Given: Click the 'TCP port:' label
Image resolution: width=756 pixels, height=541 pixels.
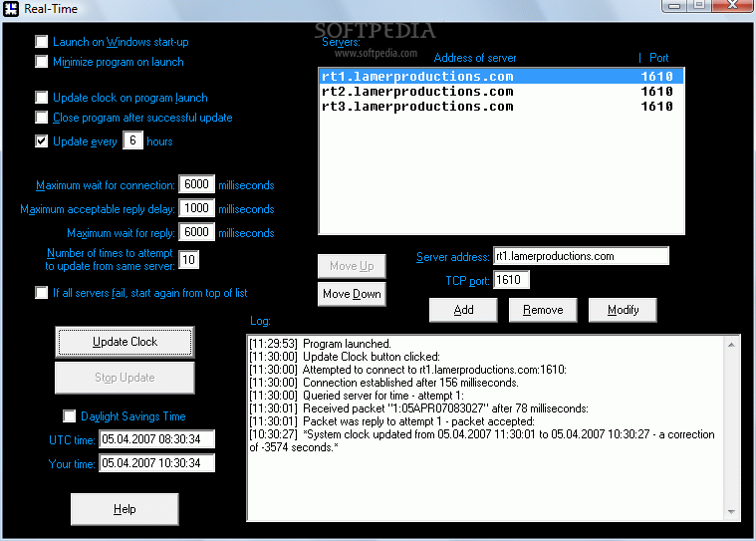Looking at the screenshot, I should (467, 281).
